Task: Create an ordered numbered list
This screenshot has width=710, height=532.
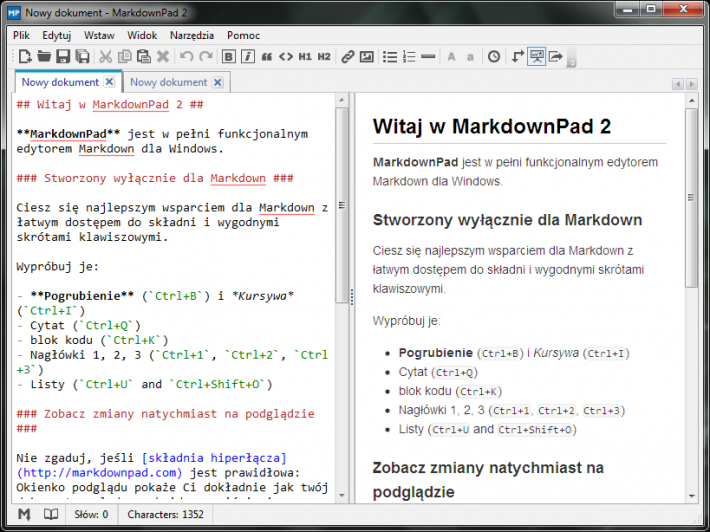Action: click(409, 57)
